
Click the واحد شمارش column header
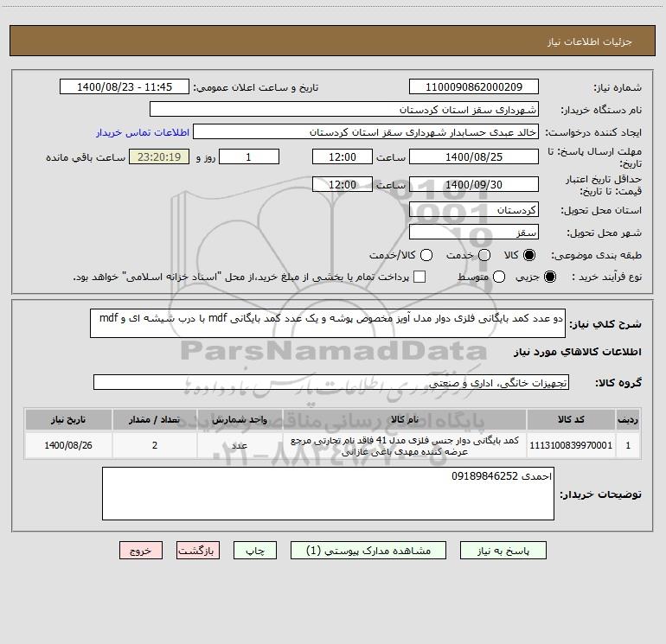(240, 420)
